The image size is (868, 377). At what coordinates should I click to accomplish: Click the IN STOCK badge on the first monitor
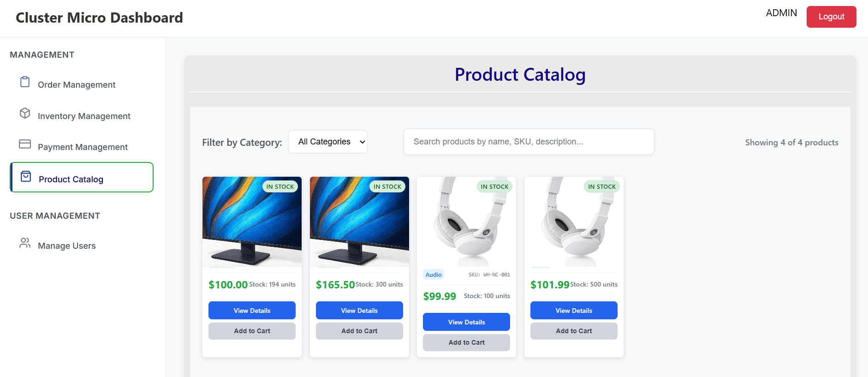point(280,186)
